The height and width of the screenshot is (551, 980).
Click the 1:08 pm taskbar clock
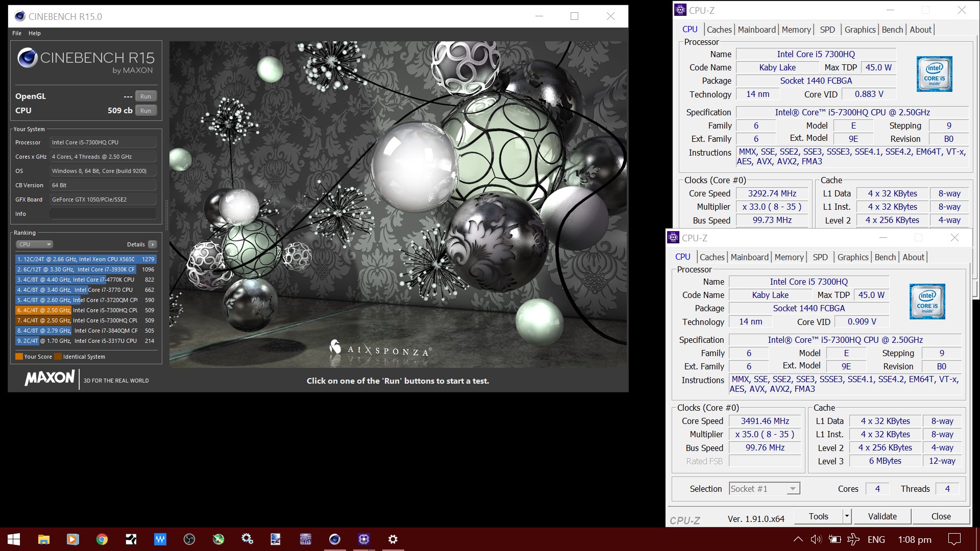click(915, 539)
